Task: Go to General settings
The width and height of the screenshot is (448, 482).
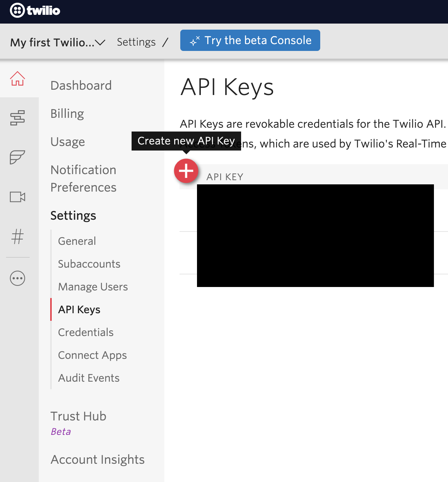Action: (77, 241)
